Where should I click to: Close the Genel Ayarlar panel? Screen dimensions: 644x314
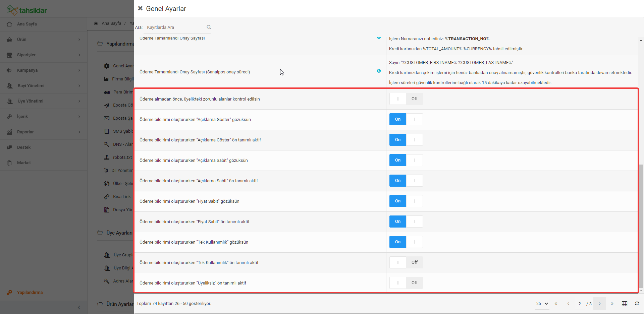point(140,8)
